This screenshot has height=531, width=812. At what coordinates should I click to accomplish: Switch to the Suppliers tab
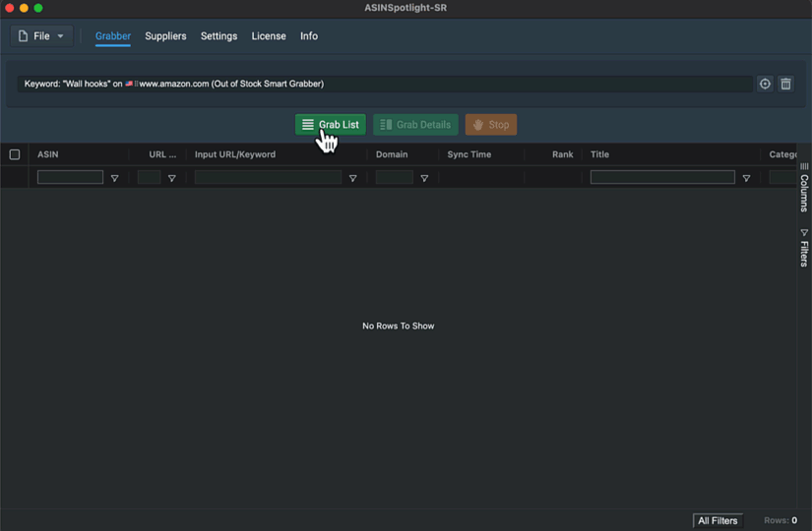coord(165,36)
